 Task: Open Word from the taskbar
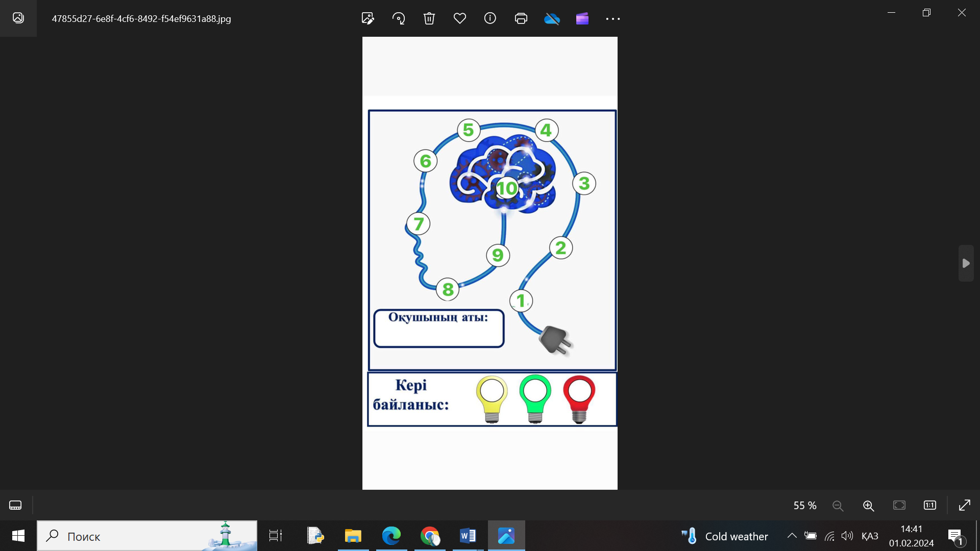[x=468, y=536]
